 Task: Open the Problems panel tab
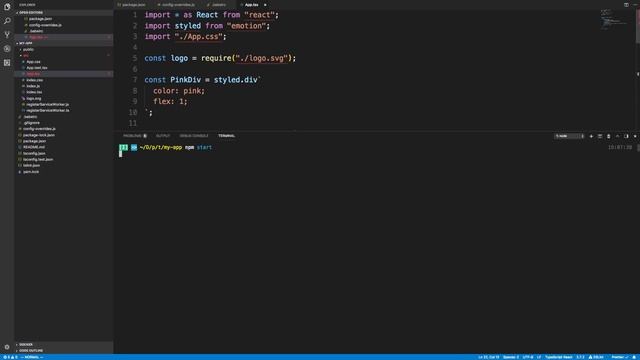click(135, 136)
